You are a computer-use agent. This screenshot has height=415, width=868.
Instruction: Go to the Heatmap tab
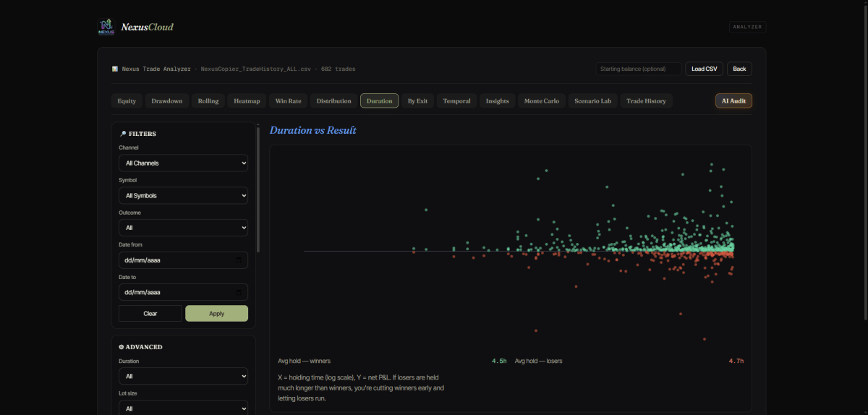click(247, 101)
